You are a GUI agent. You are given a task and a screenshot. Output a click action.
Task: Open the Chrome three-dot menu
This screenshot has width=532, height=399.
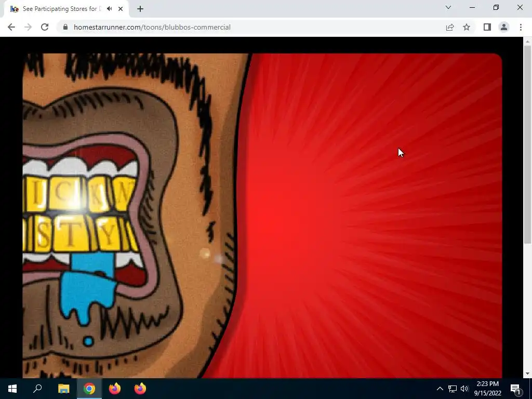coord(521,27)
